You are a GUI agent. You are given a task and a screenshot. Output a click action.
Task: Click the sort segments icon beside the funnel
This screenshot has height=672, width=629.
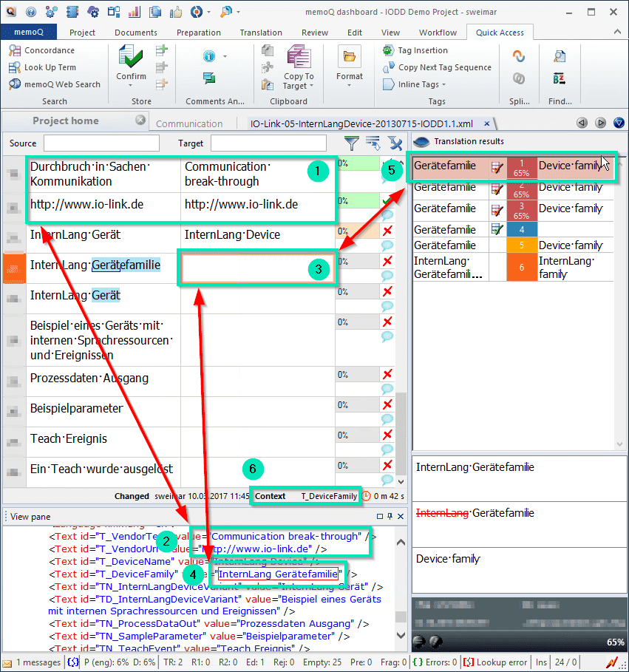coord(373,143)
